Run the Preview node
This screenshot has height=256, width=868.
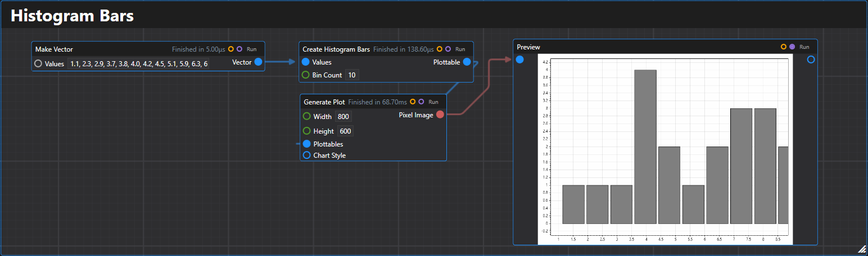[804, 47]
